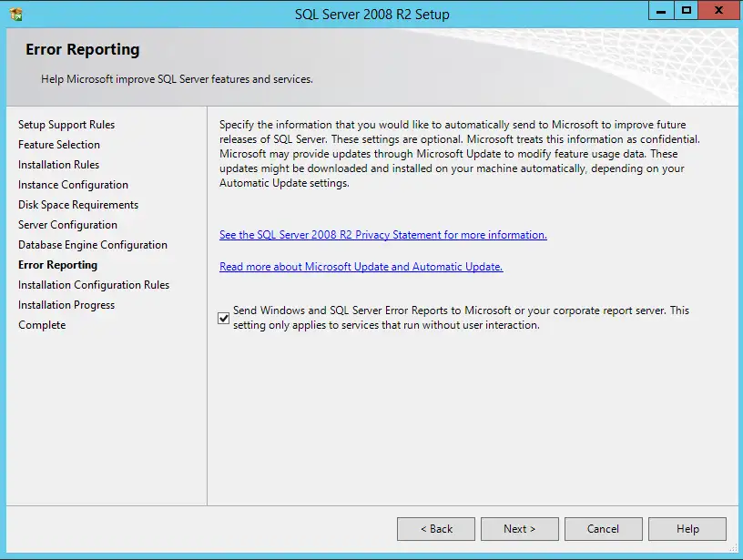Open the SQL Server 2008 R2 Privacy Statement

382,235
